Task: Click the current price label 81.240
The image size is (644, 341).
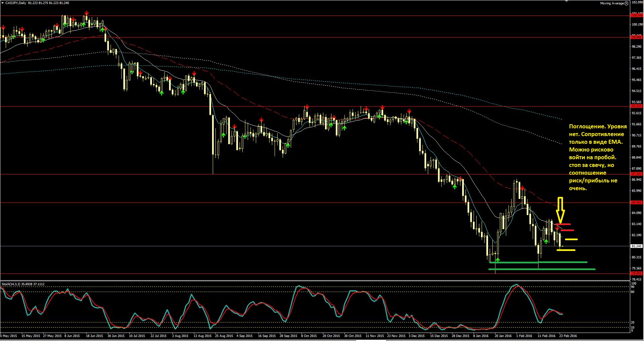Action: 637,246
